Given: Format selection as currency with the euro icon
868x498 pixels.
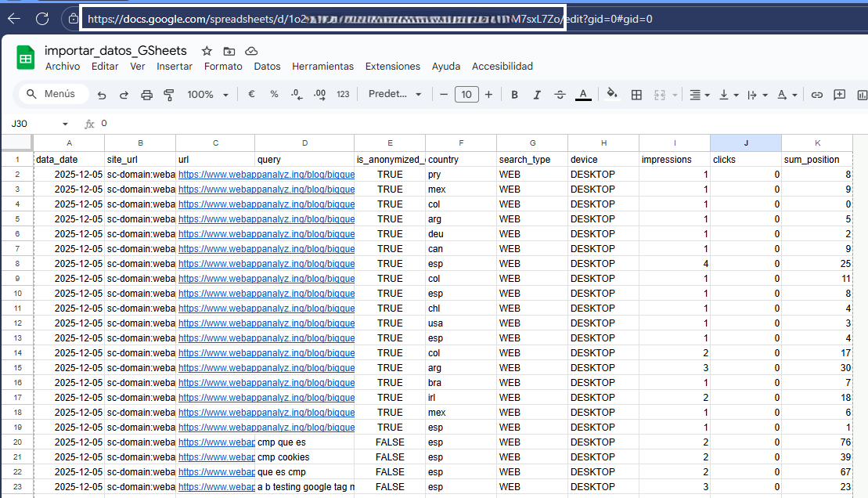Looking at the screenshot, I should point(250,95).
